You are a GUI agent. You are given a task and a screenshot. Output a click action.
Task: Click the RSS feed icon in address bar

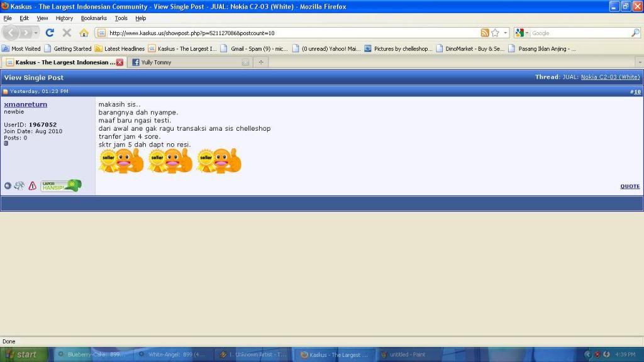click(485, 33)
